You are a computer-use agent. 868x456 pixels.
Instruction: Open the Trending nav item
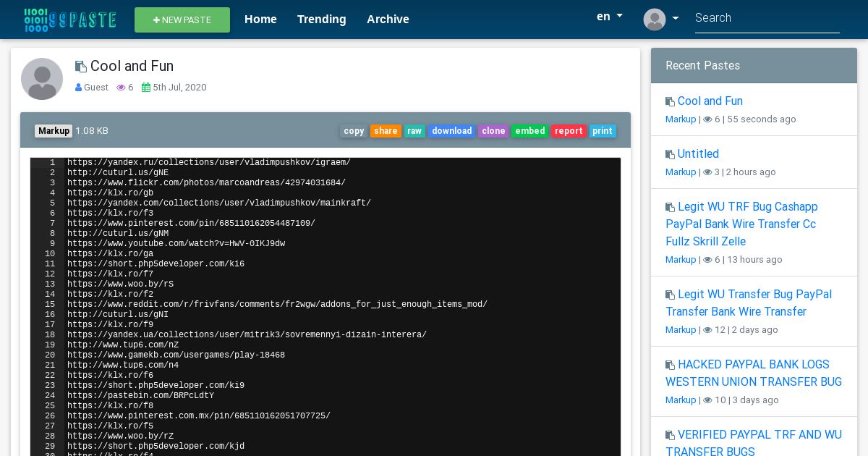tap(322, 20)
